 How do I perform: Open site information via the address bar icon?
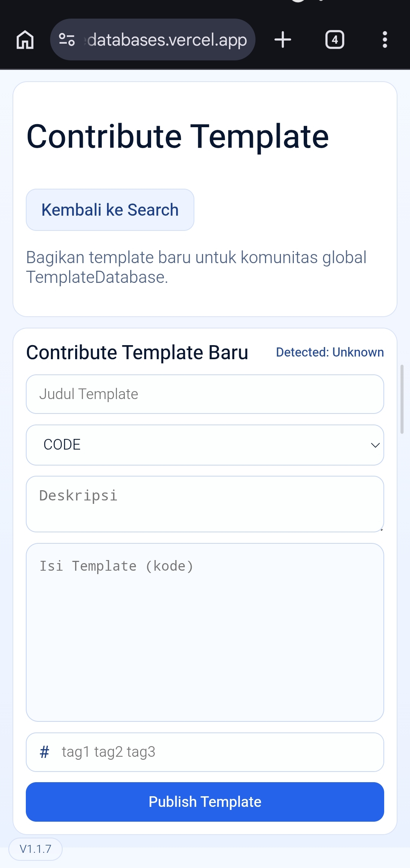67,39
